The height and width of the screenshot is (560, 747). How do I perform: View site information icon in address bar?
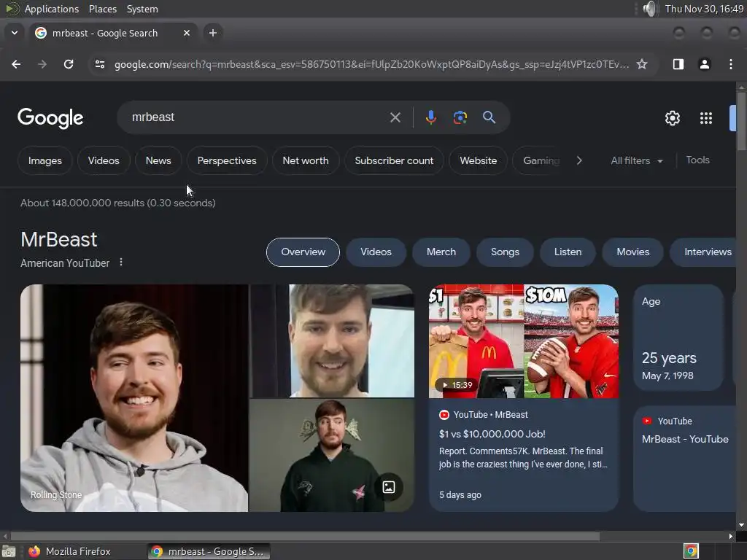(99, 64)
